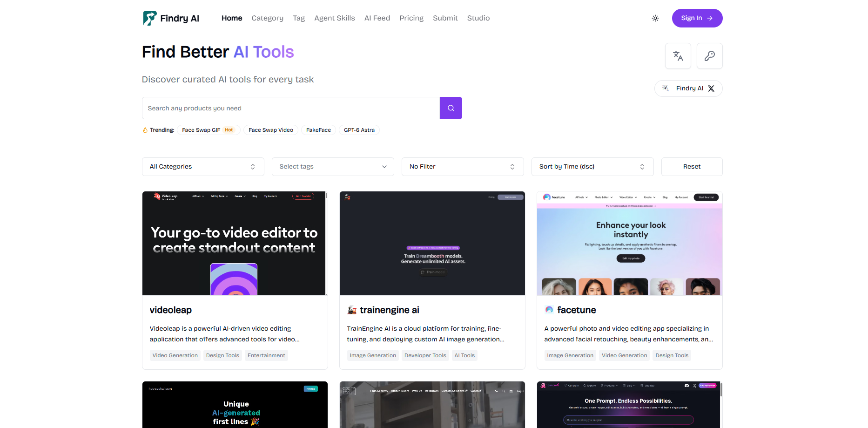Click the facetune favicon

click(x=549, y=310)
